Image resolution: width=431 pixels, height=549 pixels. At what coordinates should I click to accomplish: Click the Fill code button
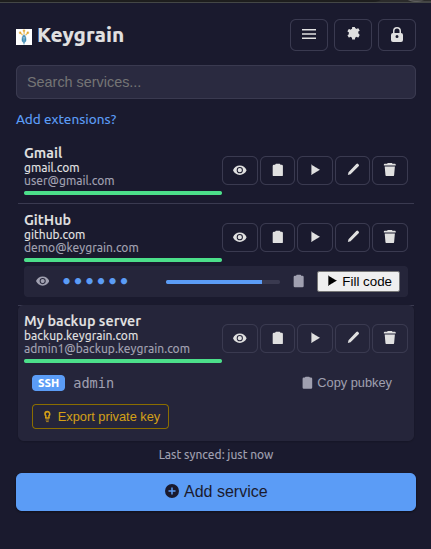click(359, 282)
